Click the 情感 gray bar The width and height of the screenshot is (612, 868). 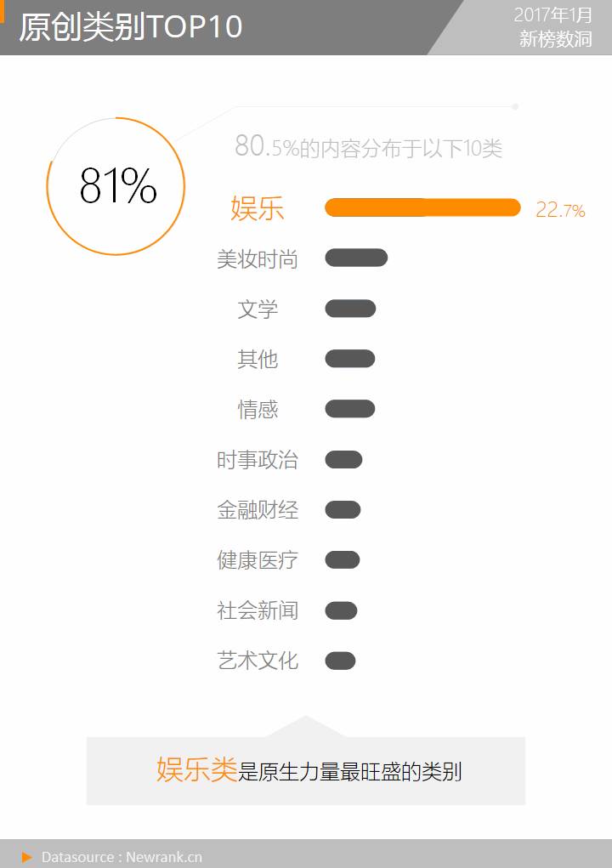point(350,409)
